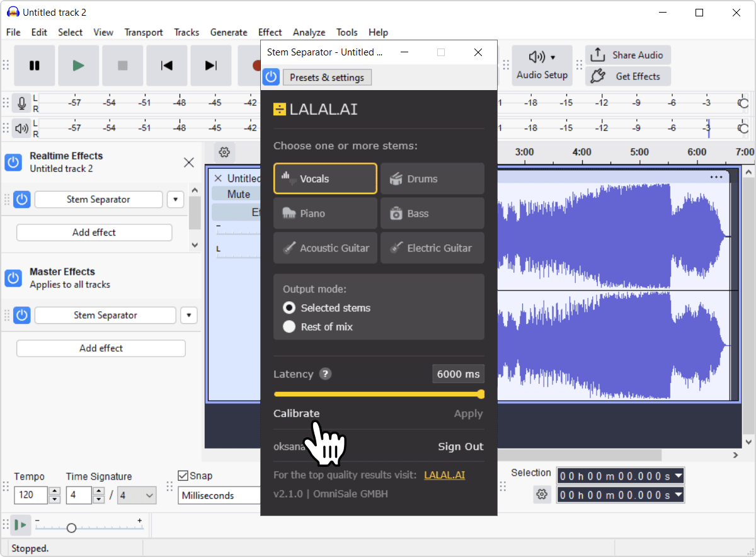756x557 pixels.
Task: Click the Tempo value field
Action: click(x=31, y=495)
